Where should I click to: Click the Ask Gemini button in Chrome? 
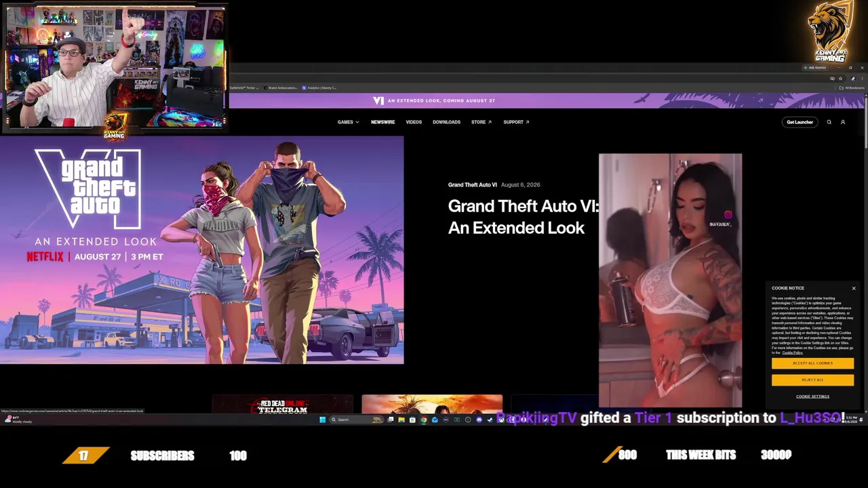(815, 68)
